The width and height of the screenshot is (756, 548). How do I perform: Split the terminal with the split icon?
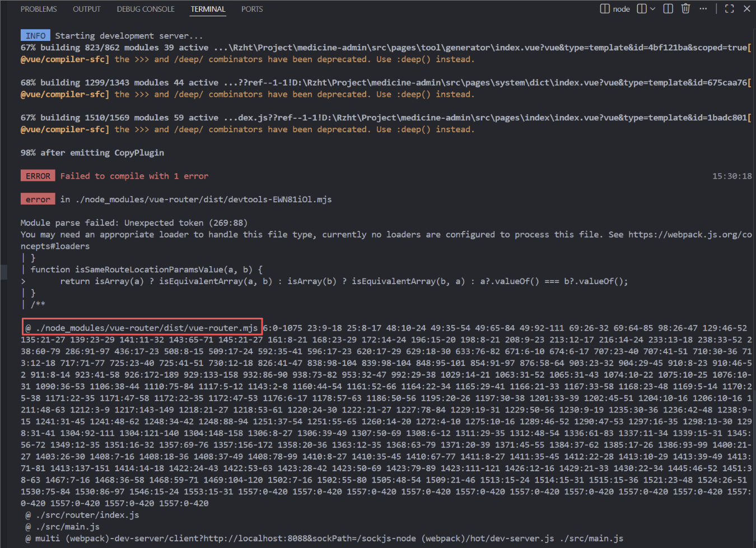668,8
